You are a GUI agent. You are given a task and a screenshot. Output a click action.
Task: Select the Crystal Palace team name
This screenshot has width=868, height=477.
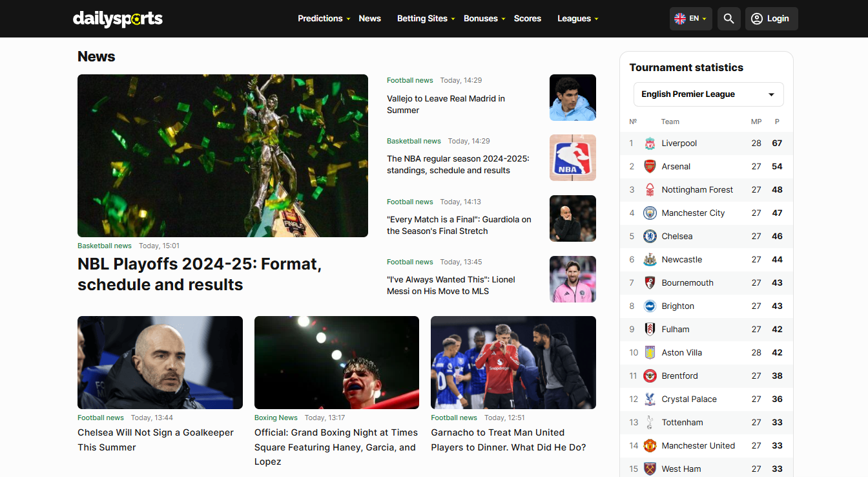(x=689, y=399)
